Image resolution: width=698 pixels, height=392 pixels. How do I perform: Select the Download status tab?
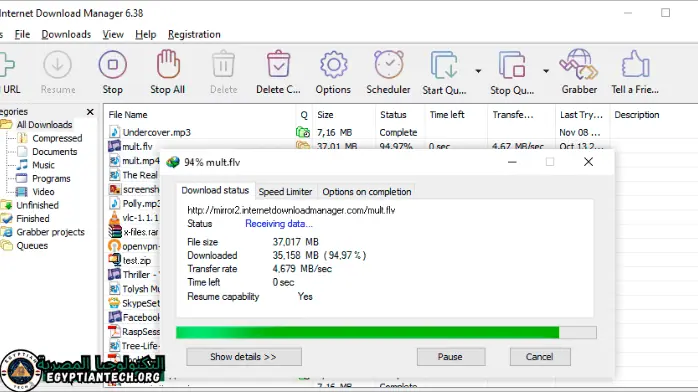(x=215, y=190)
